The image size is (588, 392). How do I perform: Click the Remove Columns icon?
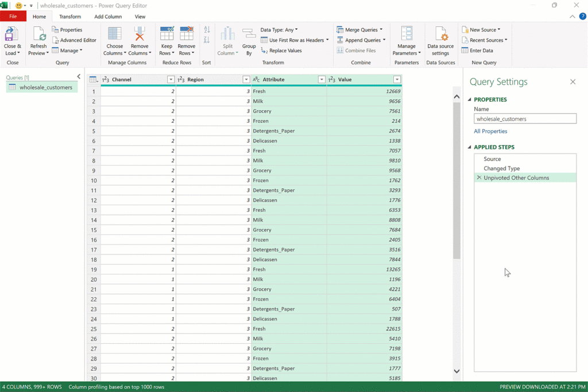tap(139, 34)
